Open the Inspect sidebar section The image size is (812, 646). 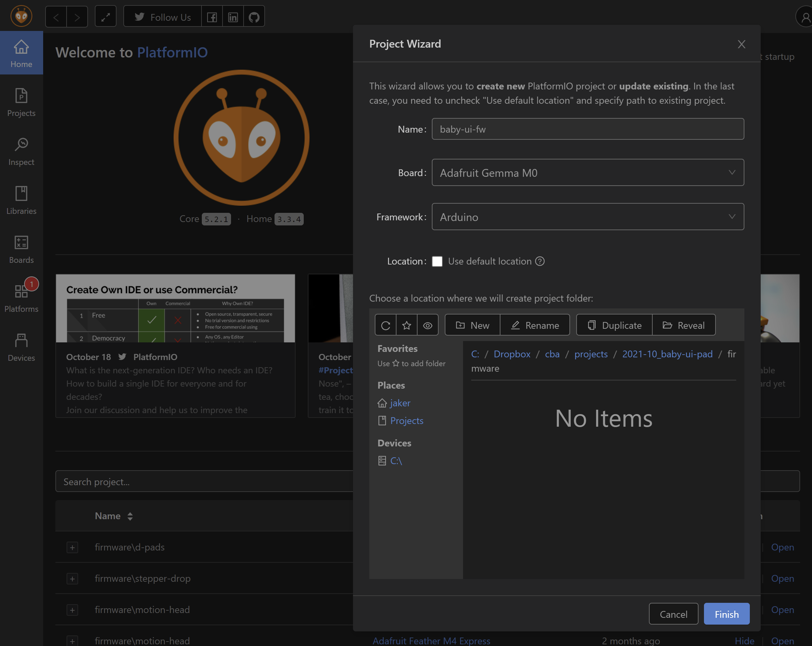click(21, 151)
